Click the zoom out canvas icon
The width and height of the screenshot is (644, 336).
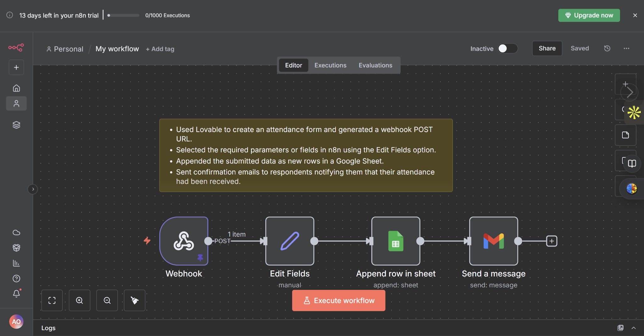click(x=107, y=300)
